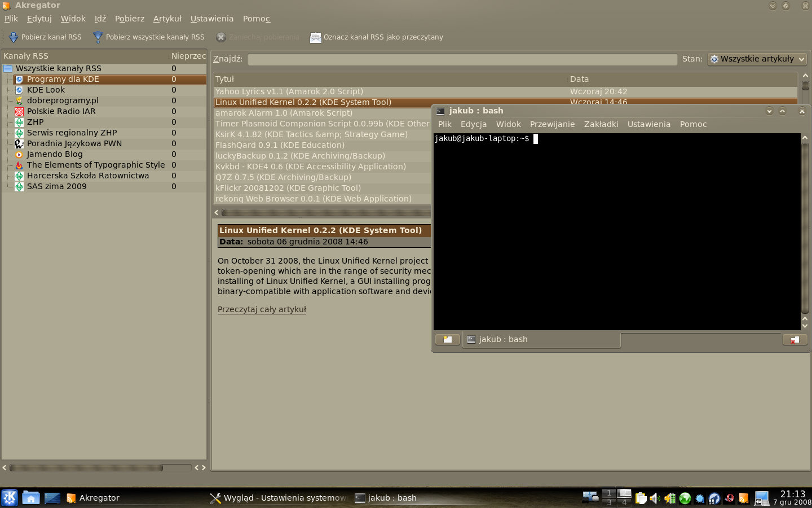Click the Kanały RSS column header

85,56
